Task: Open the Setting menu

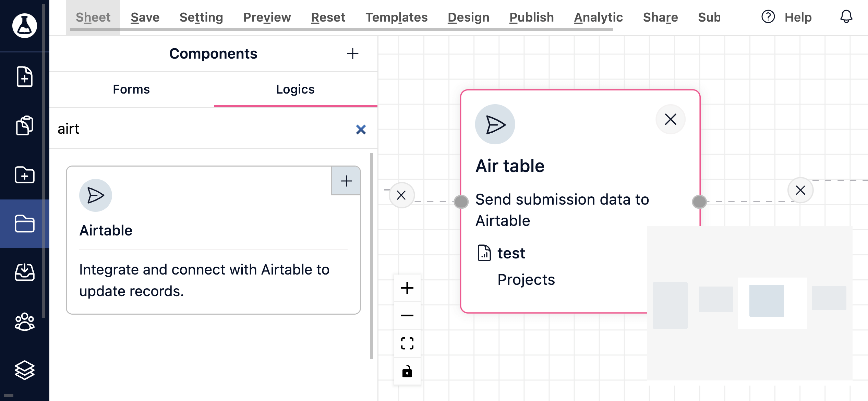Action: (201, 17)
